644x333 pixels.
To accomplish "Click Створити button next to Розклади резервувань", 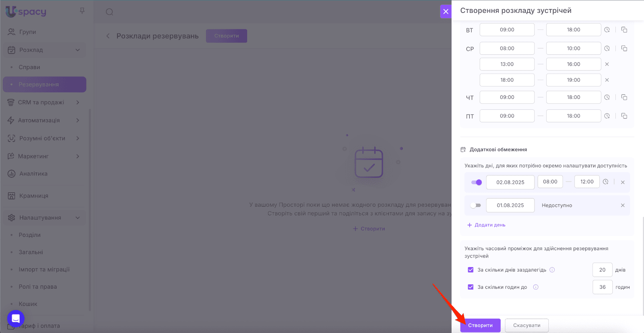I will [x=227, y=36].
